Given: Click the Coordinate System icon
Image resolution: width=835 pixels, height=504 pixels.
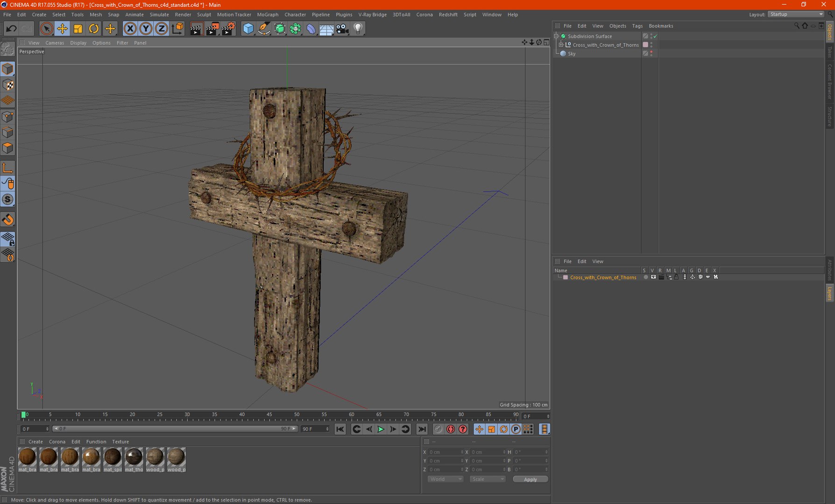Looking at the screenshot, I should point(177,28).
